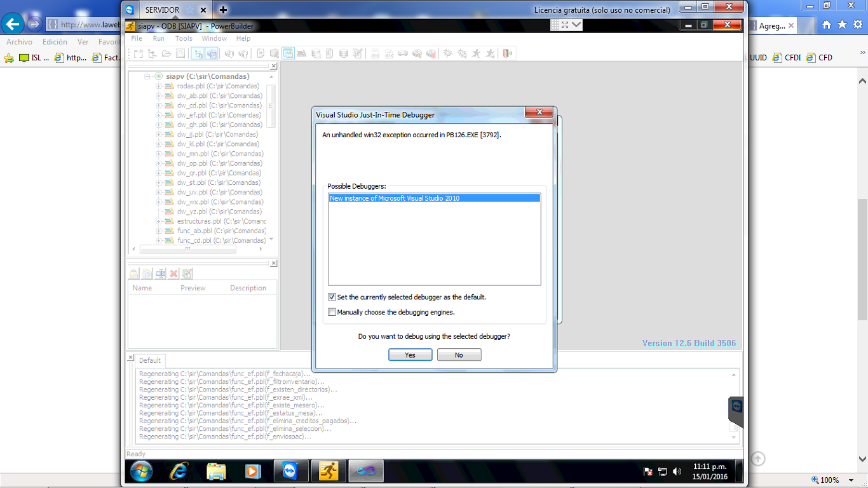Open the File menu in PowerBuilder
This screenshot has height=488, width=868.
pyautogui.click(x=137, y=38)
